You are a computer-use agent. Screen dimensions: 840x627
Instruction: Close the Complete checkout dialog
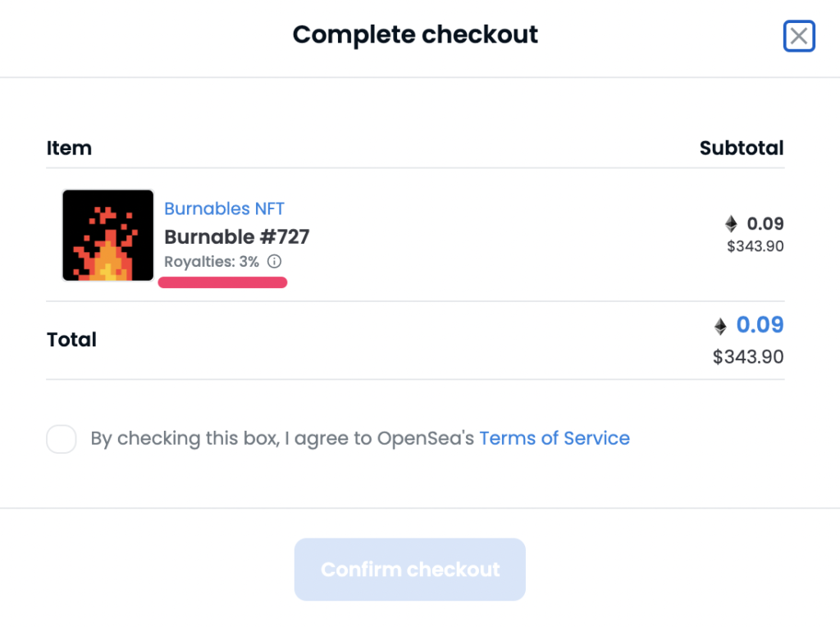pyautogui.click(x=799, y=36)
